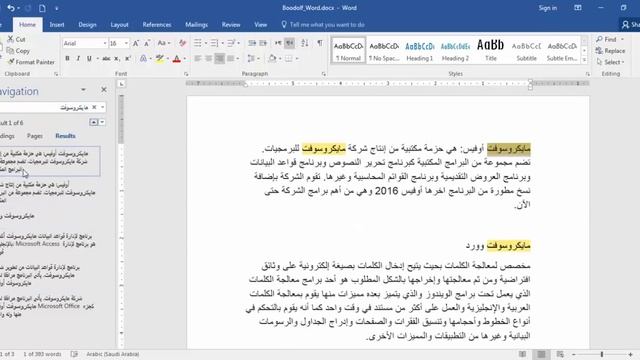
Task: Clear the navigation search box text
Action: coord(94,107)
